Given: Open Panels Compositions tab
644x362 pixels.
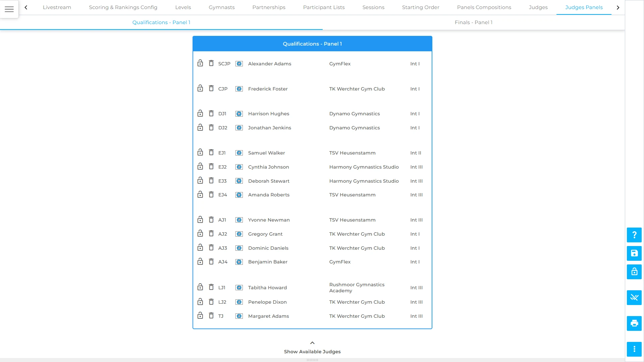Looking at the screenshot, I should tap(484, 7).
